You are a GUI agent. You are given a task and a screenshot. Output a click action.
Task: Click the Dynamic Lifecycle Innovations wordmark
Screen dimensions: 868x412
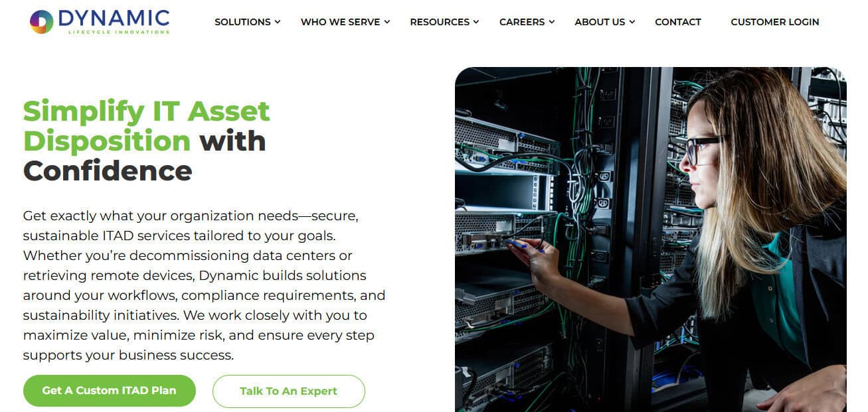point(114,21)
